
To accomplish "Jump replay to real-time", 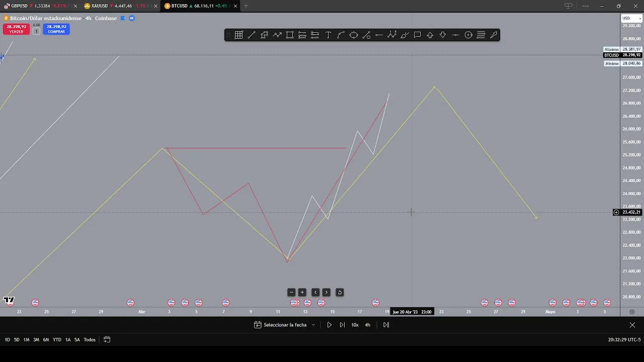I will point(386,325).
